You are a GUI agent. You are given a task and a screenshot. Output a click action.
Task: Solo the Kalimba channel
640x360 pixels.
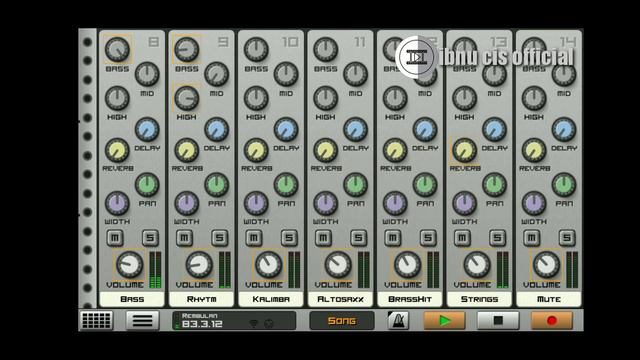(x=289, y=238)
